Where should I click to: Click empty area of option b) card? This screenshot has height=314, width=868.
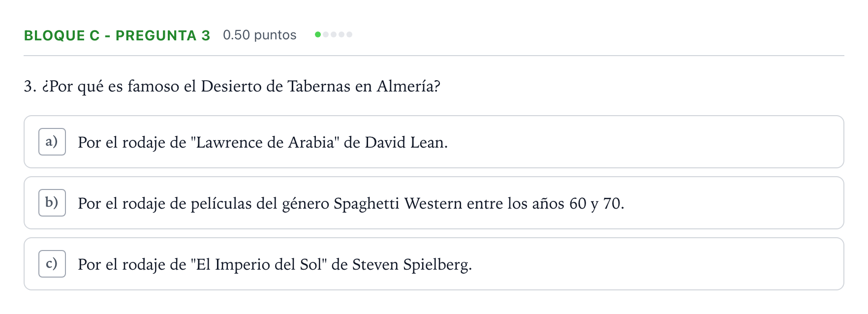tap(733, 203)
